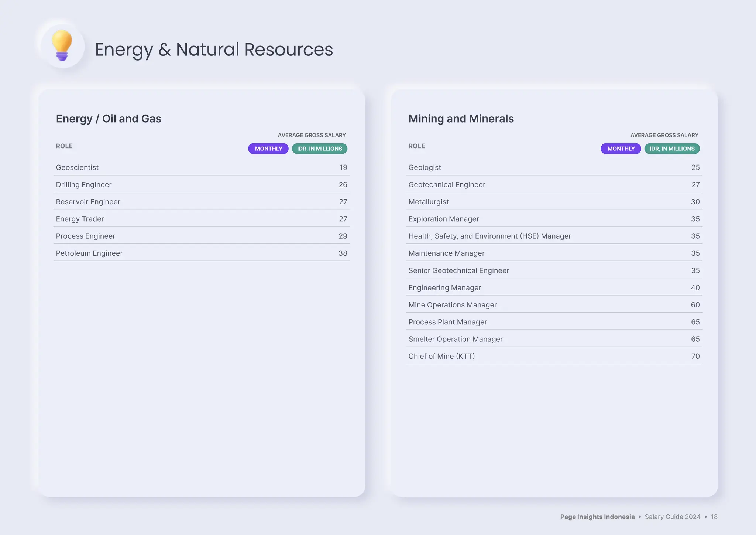The height and width of the screenshot is (535, 756).
Task: Select the Process Engineer row label
Action: 86,236
